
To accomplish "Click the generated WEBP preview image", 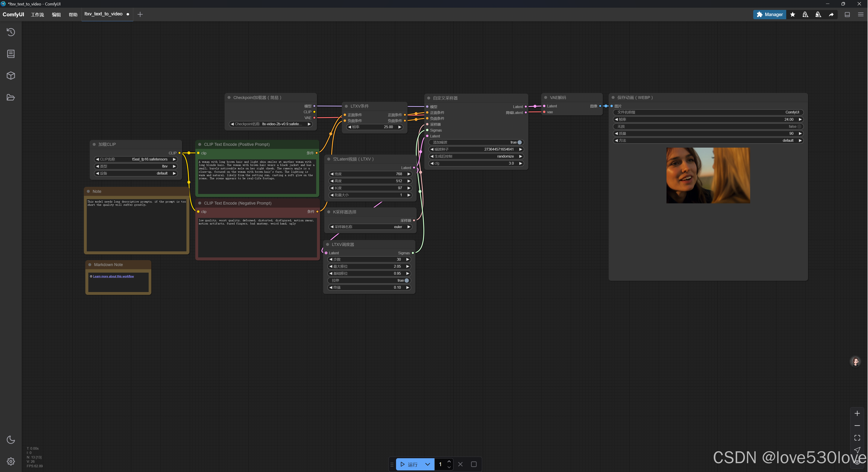I will click(x=708, y=175).
